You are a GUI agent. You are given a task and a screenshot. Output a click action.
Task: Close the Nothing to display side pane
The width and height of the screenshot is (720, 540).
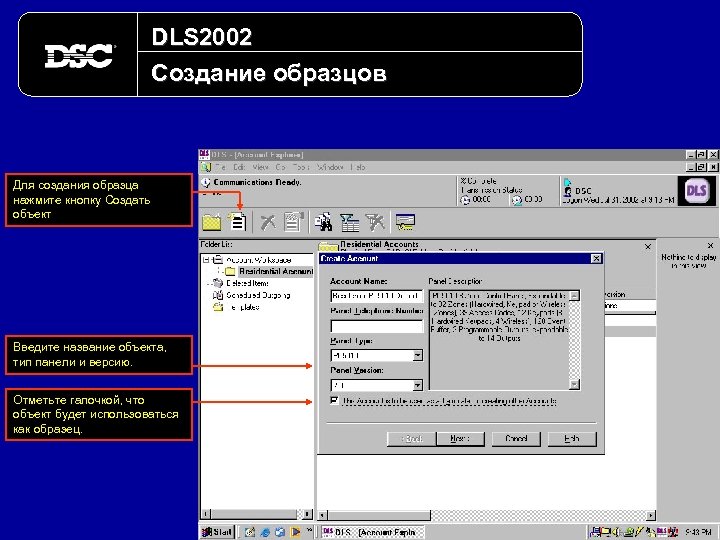pos(710,246)
